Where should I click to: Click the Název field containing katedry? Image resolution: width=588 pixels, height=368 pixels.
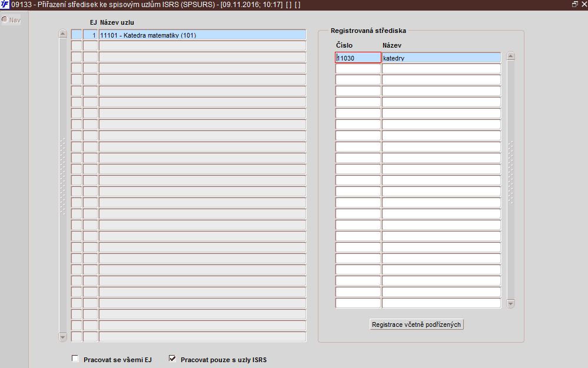(x=441, y=58)
